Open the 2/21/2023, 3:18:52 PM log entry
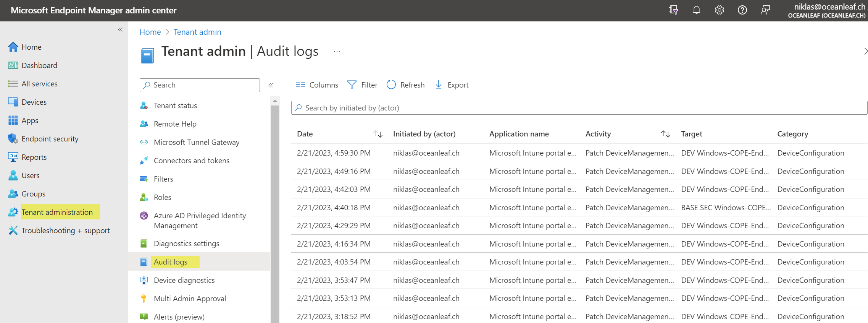 point(579,317)
